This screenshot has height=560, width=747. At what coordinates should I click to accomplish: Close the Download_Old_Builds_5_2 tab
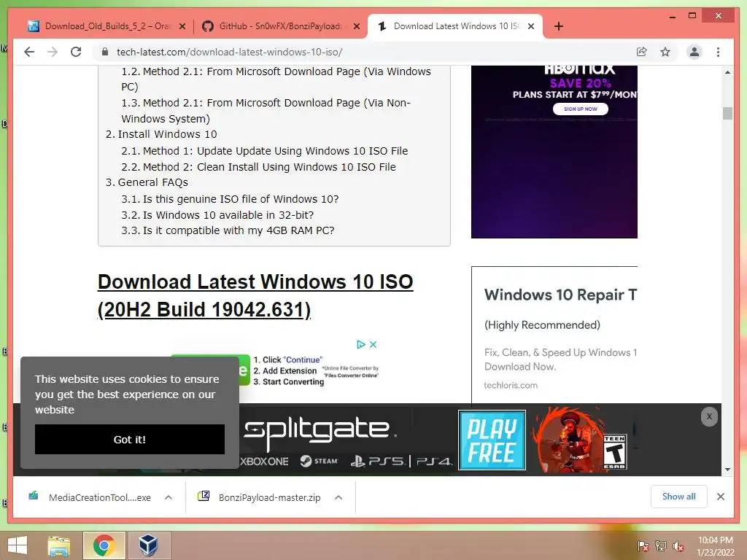tap(182, 27)
